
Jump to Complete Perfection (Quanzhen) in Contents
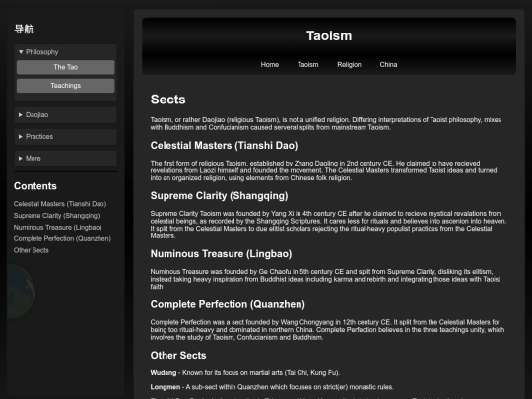point(62,238)
